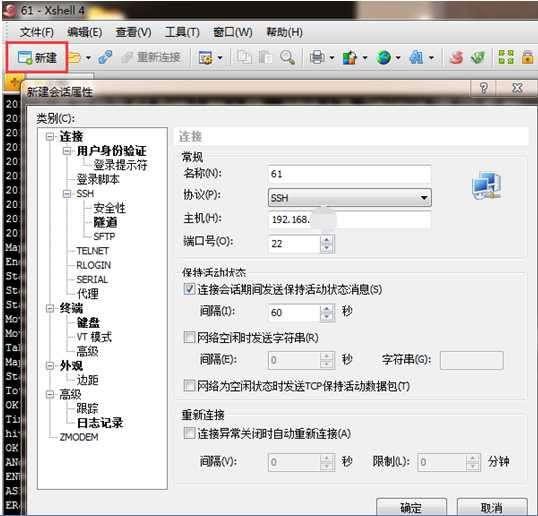The height and width of the screenshot is (516, 538).
Task: Click the globe icon in the toolbar
Action: coord(383,57)
